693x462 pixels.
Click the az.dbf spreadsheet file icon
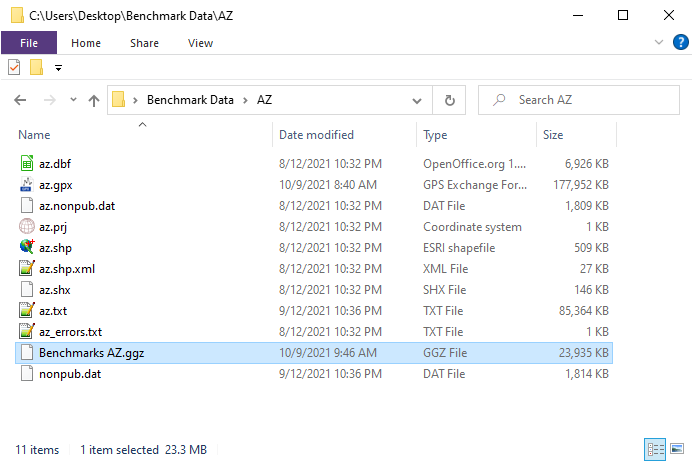(27, 164)
